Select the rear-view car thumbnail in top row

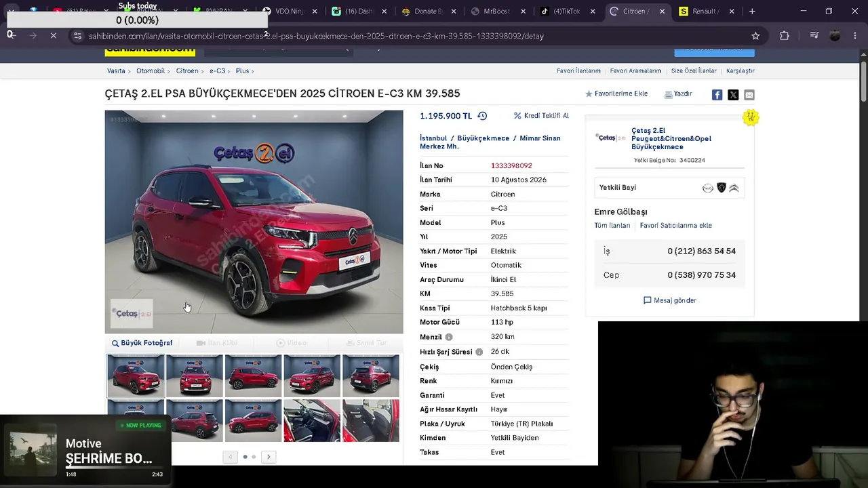click(371, 375)
